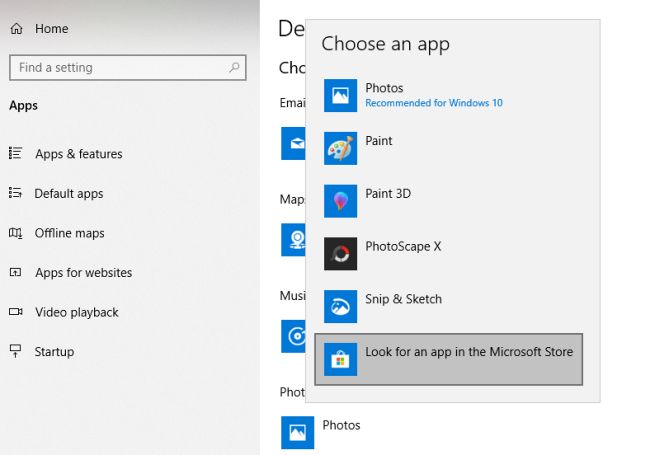This screenshot has height=455, width=650.
Task: Open Apps for websites settings
Action: tap(84, 273)
